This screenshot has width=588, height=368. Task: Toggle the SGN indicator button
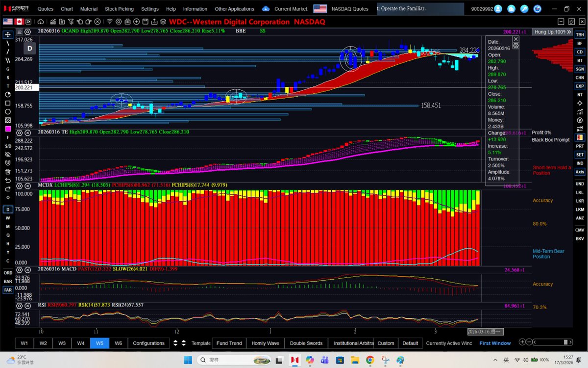coord(580,69)
